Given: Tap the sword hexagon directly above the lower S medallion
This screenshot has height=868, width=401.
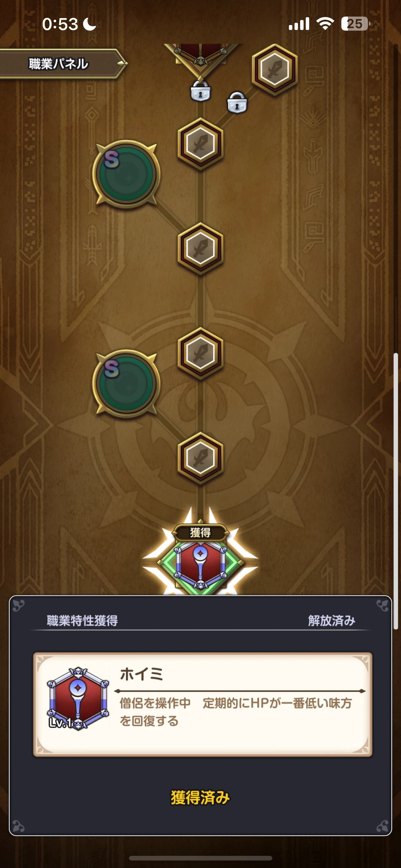Looking at the screenshot, I should [x=200, y=353].
